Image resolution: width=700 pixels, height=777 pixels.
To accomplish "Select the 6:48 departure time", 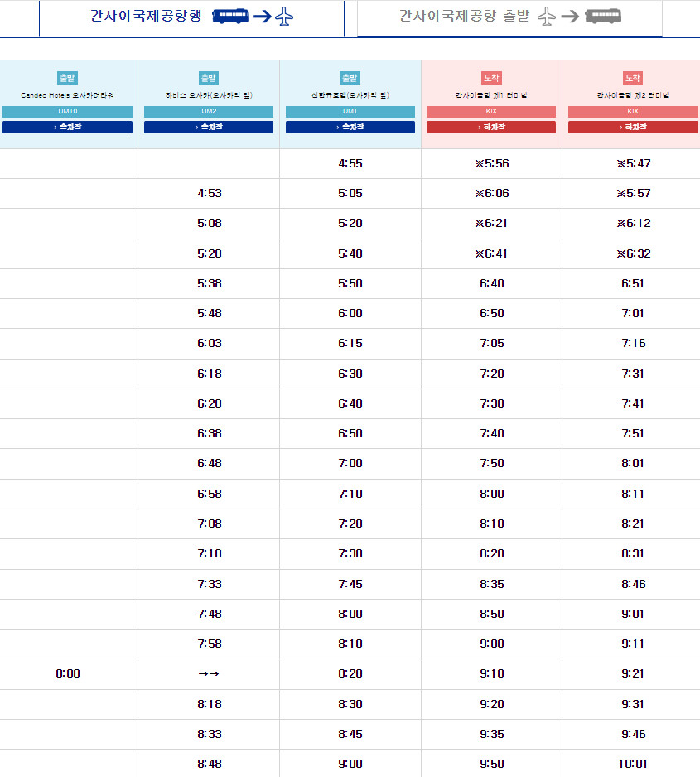I will click(209, 463).
